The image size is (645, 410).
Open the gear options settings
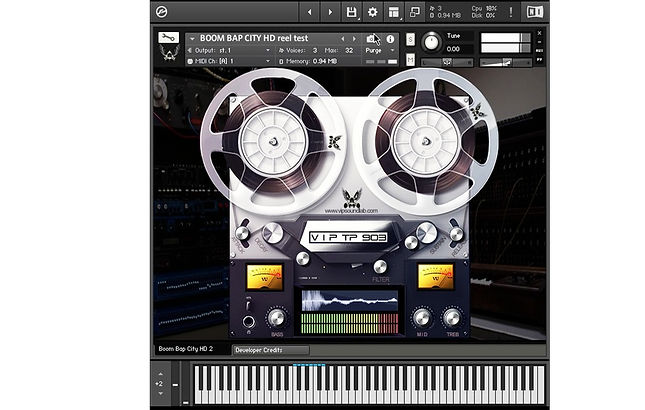point(373,12)
